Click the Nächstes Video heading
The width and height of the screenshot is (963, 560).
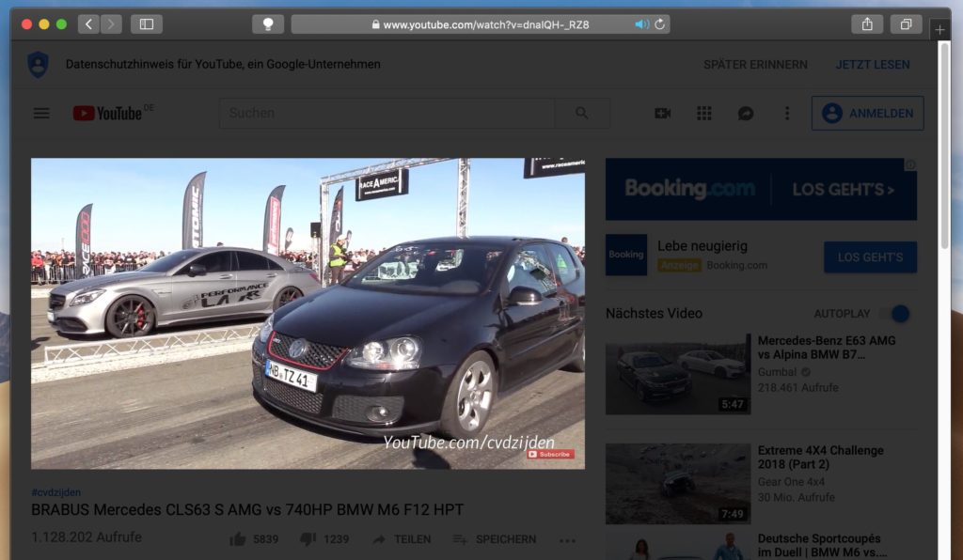655,314
